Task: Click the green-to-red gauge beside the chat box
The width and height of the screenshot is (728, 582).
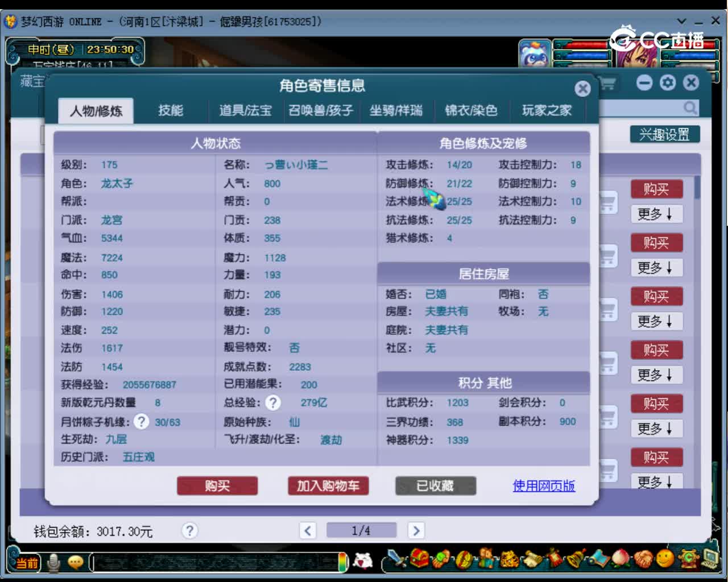Action: tap(343, 562)
